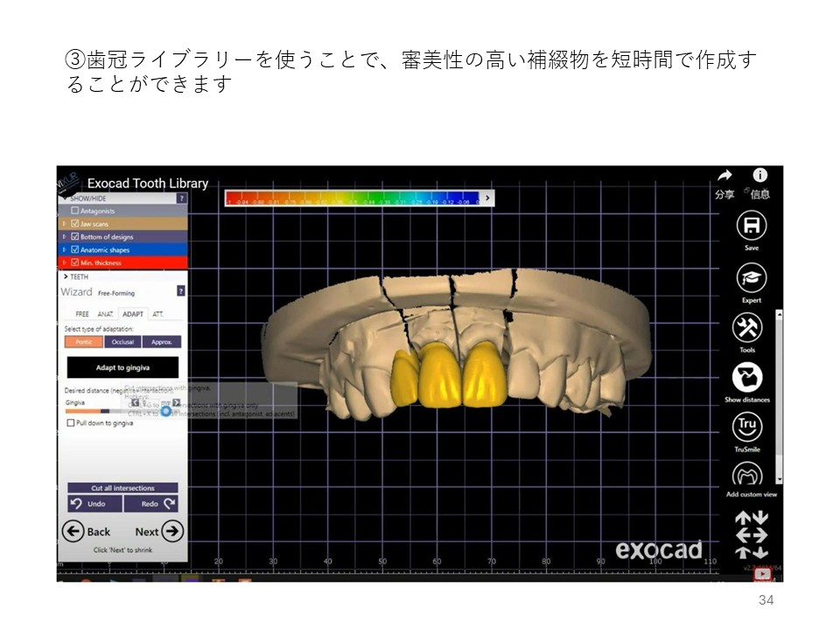Viewport: 840px width, 630px height.
Task: Click the Save icon
Action: tap(750, 227)
